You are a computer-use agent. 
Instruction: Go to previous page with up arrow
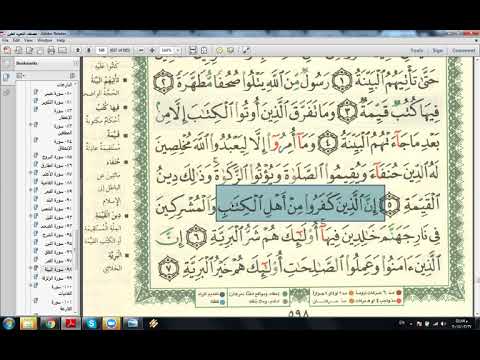78,50
